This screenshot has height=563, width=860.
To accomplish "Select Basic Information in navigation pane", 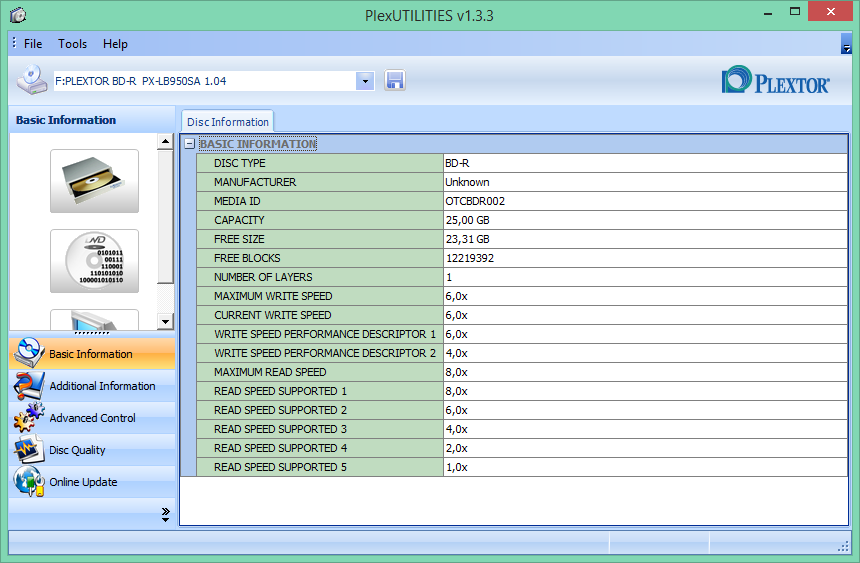I will pos(92,353).
